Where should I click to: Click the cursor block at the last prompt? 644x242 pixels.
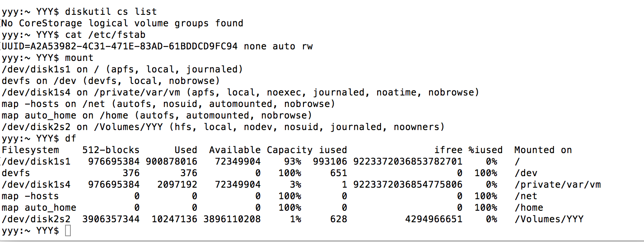tap(68, 230)
